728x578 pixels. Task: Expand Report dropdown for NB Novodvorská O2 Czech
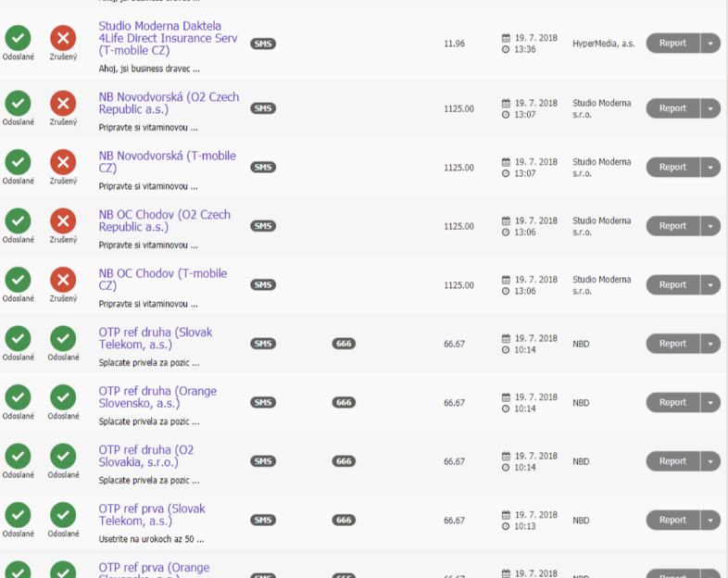click(710, 108)
